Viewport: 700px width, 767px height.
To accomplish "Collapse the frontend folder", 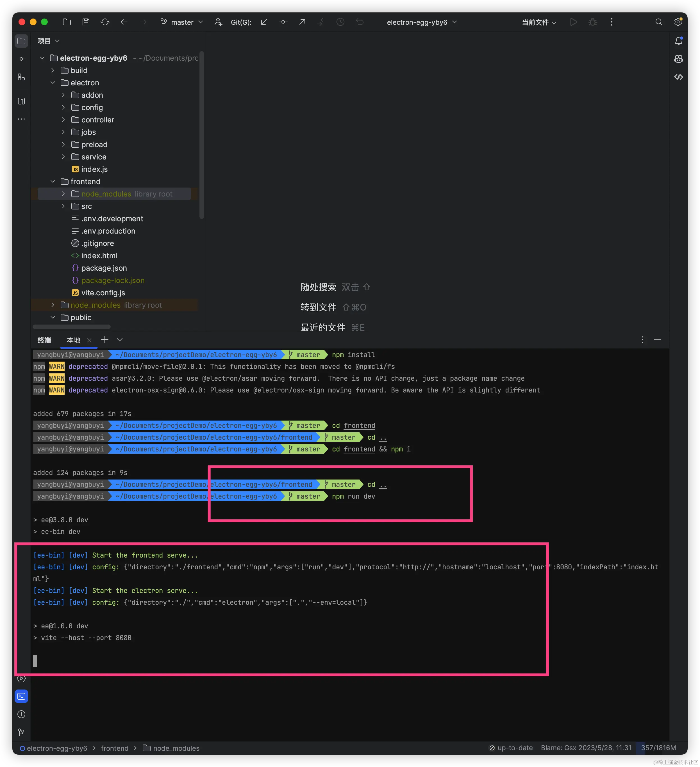I will pos(53,181).
